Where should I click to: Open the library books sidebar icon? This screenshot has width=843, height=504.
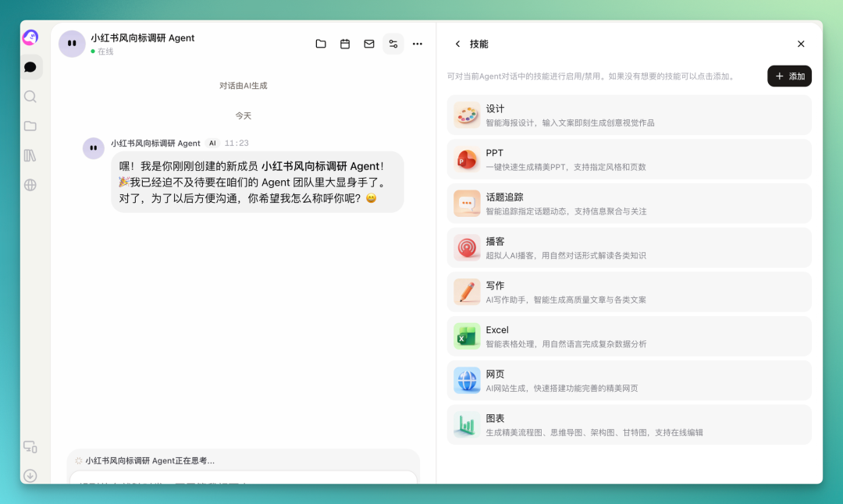coord(30,155)
